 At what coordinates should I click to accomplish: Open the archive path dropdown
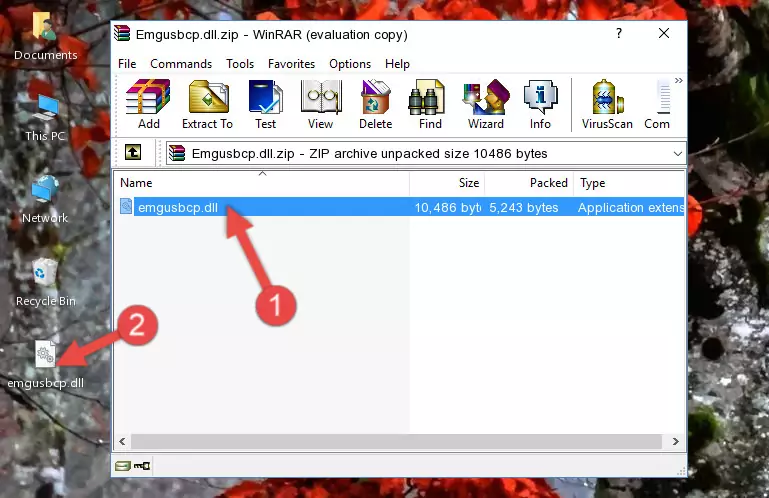coord(677,154)
